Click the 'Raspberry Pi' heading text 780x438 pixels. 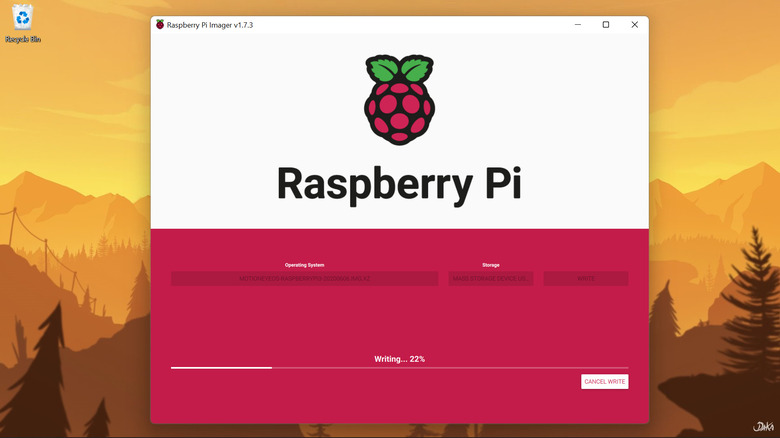399,185
